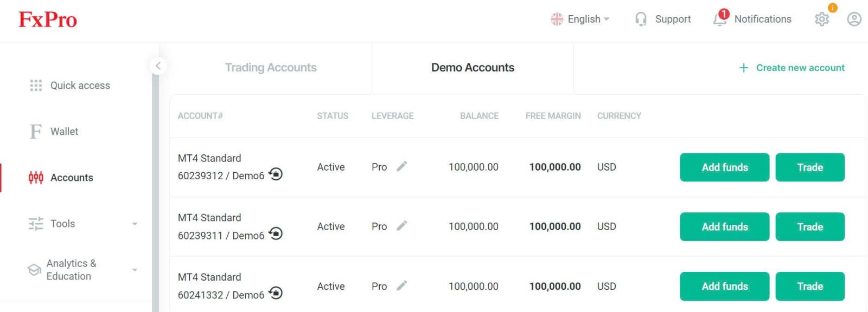Viewport: 868px width, 312px height.
Task: Click Add funds for account 60239311
Action: 724,227
